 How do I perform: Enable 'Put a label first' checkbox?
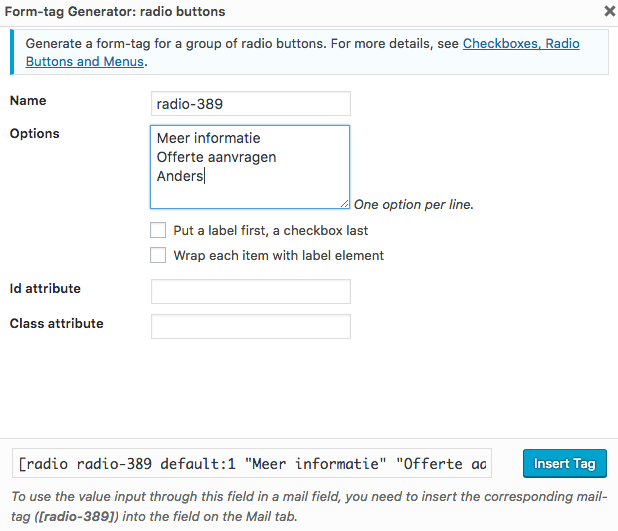[158, 230]
